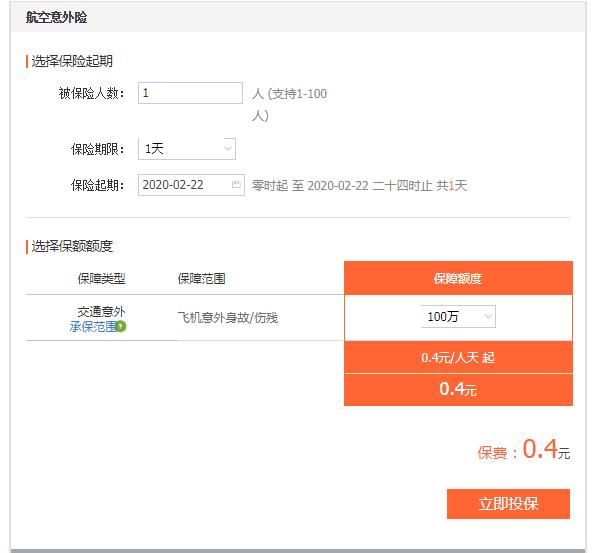Click the 航空意外险 title

tap(56, 18)
